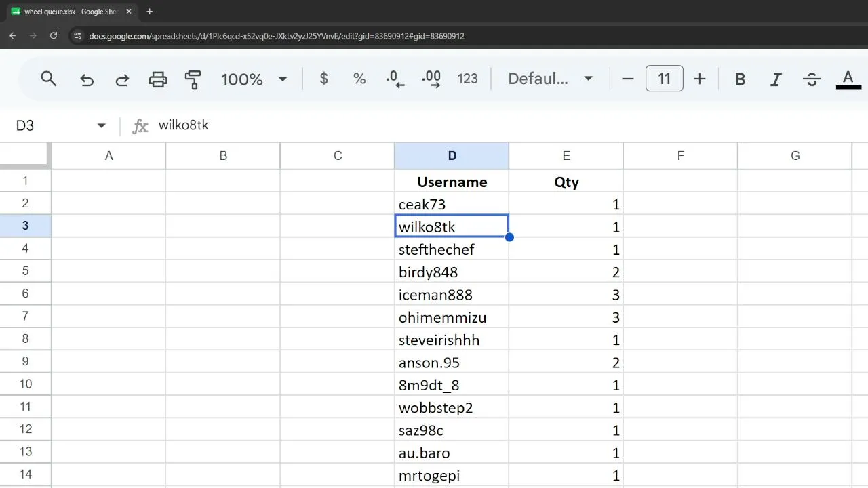Open more number formats (123)
The image size is (868, 488).
468,79
